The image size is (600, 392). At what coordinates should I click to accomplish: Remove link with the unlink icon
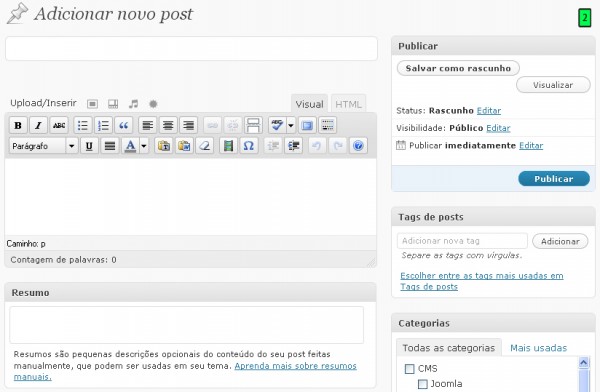(233, 125)
